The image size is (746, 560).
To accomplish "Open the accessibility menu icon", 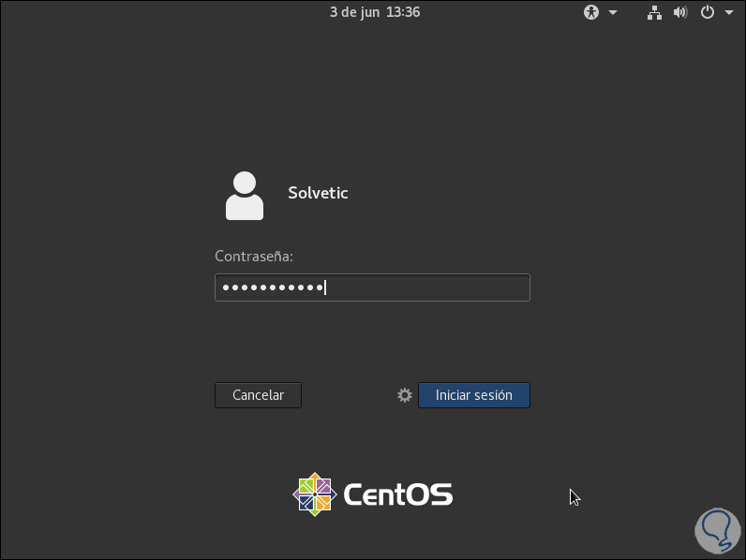I will 591,12.
